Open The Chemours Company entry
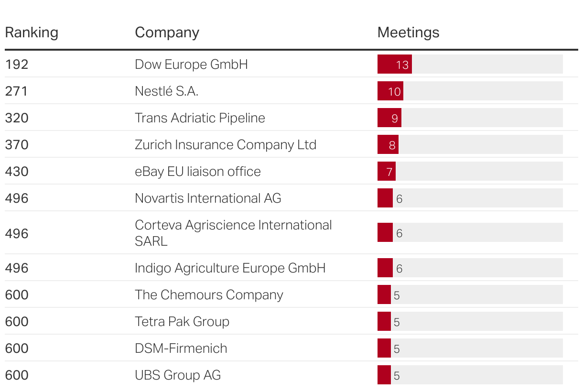The image size is (583, 392). (209, 294)
